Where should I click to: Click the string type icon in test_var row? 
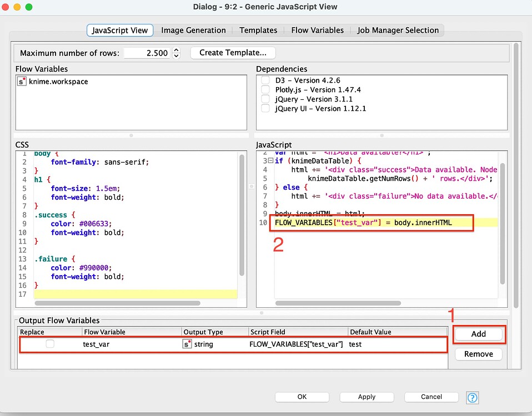[x=187, y=344]
